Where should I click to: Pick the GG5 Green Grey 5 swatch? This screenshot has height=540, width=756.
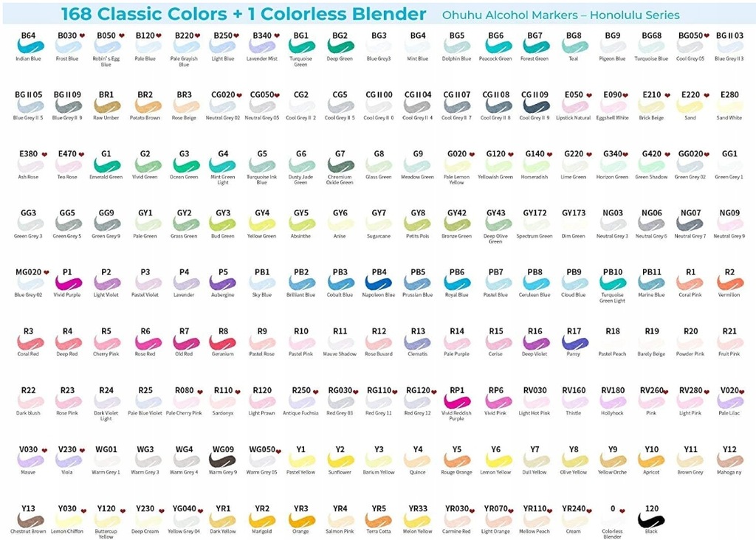click(69, 224)
